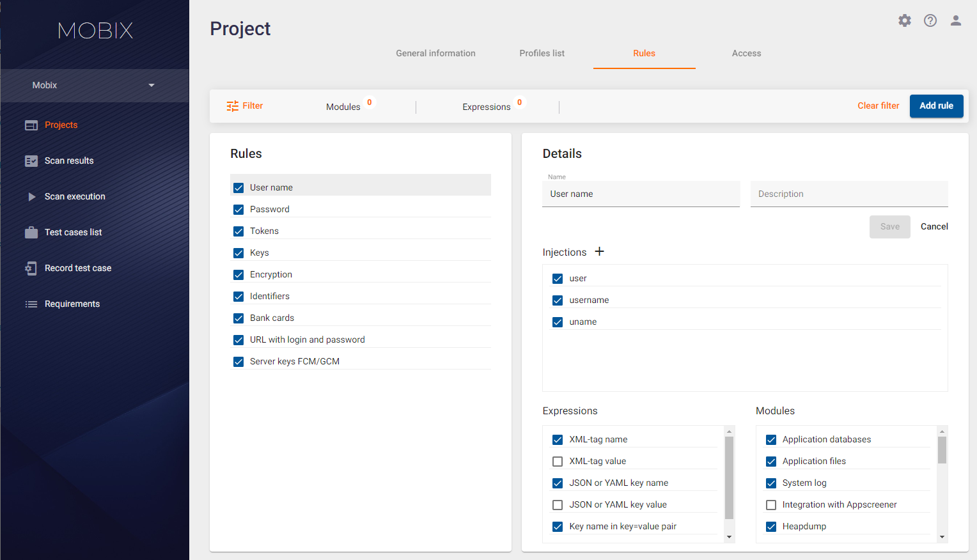Select the Rules tab

click(x=645, y=53)
